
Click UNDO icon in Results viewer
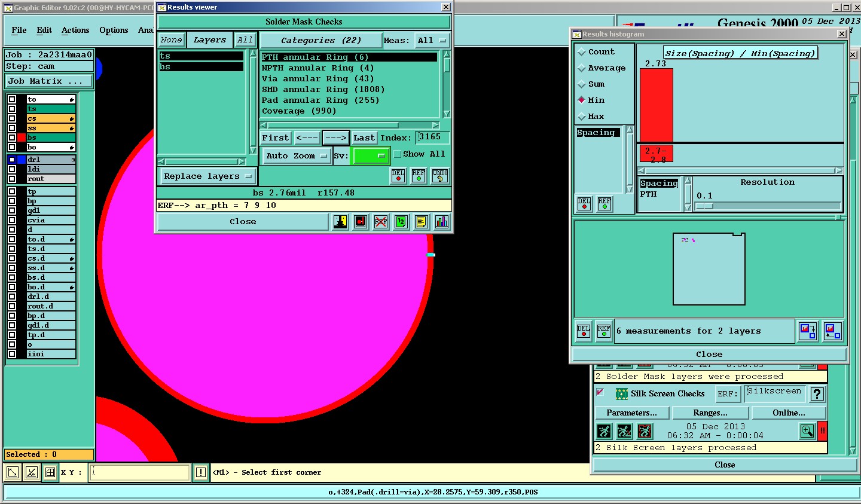[440, 176]
